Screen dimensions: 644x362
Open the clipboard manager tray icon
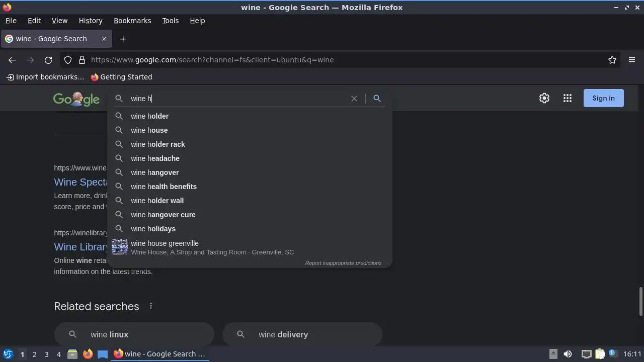coord(600,354)
